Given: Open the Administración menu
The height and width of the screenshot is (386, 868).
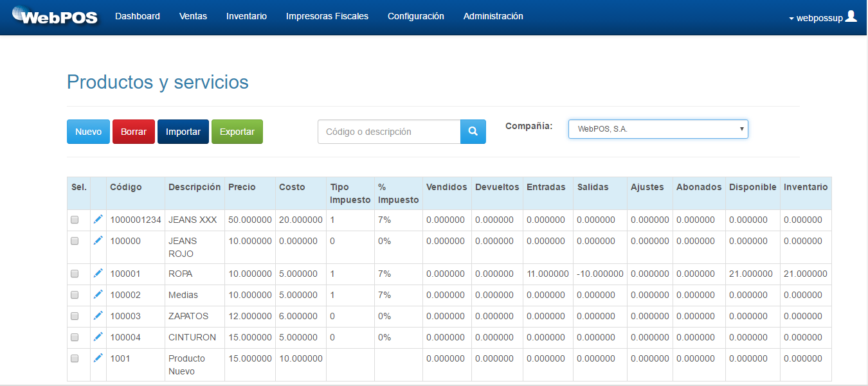Looking at the screenshot, I should pos(493,16).
